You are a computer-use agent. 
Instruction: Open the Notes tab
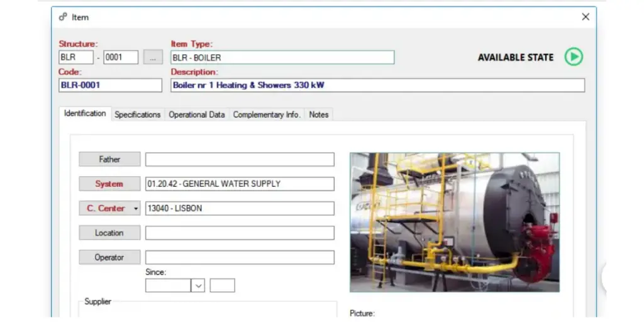point(319,114)
